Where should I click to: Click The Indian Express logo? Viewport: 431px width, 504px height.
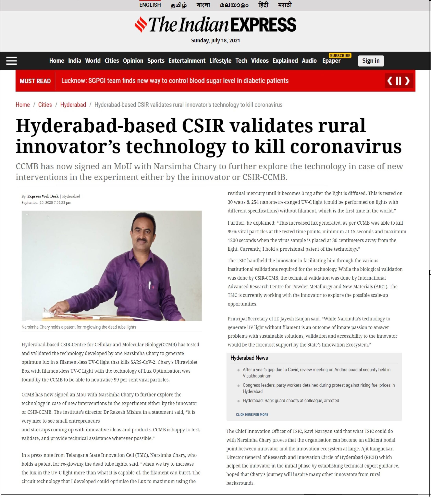click(215, 25)
